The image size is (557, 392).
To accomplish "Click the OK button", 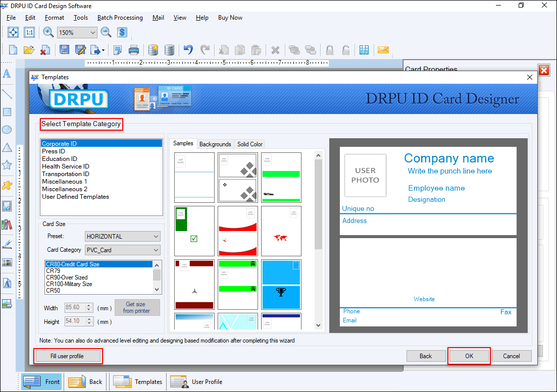I will pyautogui.click(x=469, y=356).
